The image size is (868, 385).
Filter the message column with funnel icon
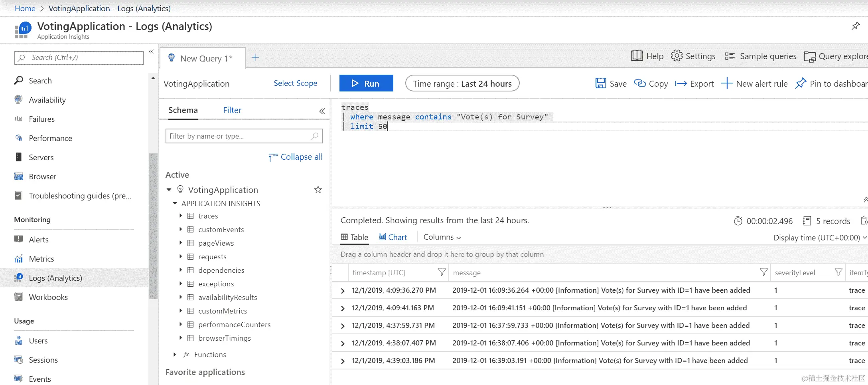763,272
